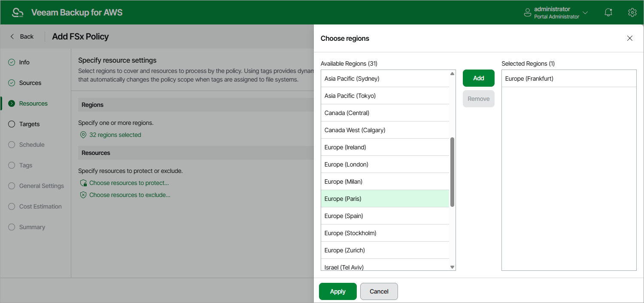The height and width of the screenshot is (303, 644).
Task: Click the Add button
Action: point(479,78)
